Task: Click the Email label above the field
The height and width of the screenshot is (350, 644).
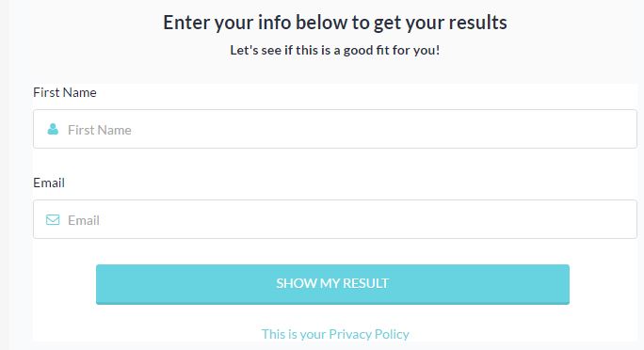Action: tap(49, 183)
